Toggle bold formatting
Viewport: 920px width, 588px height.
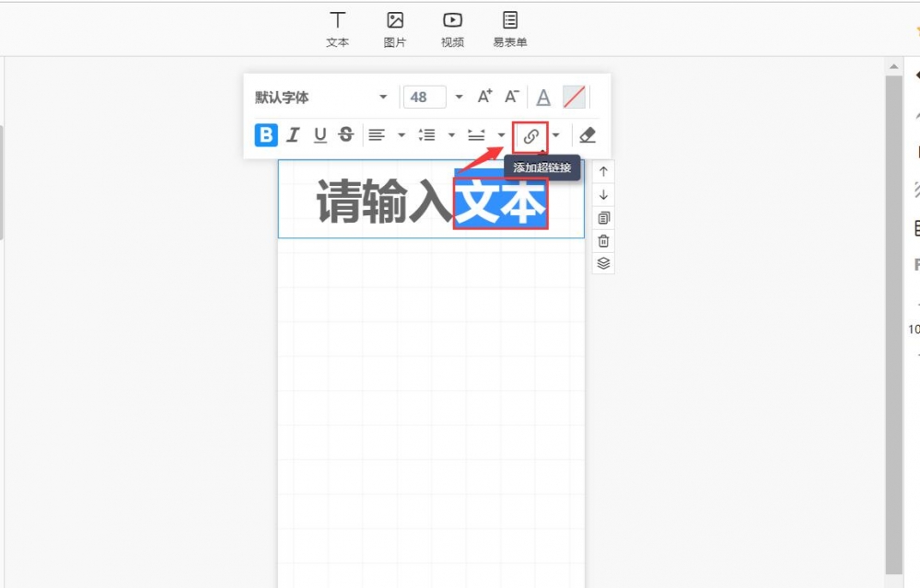(x=265, y=134)
